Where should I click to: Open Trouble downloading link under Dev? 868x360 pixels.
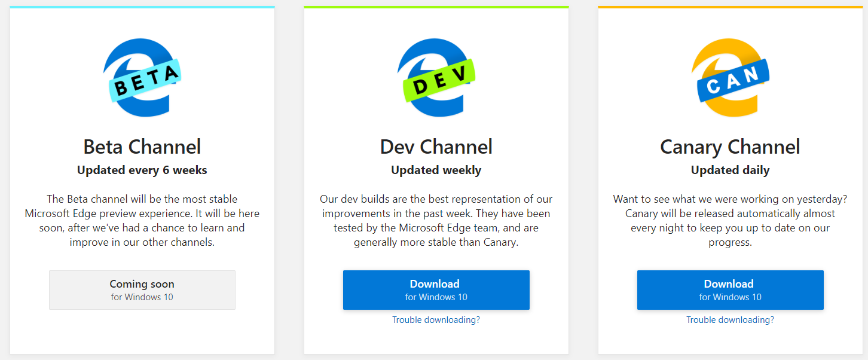436,320
